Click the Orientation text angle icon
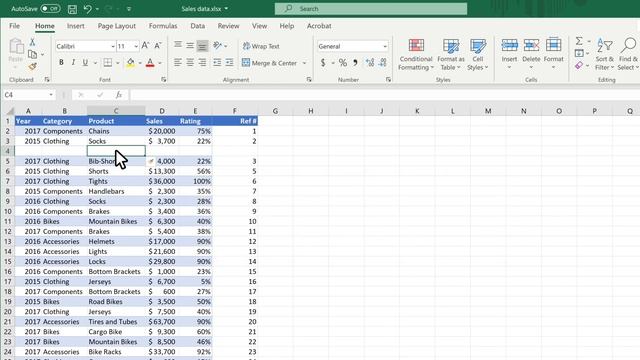Viewport: 640px width, 360px height. click(x=217, y=45)
